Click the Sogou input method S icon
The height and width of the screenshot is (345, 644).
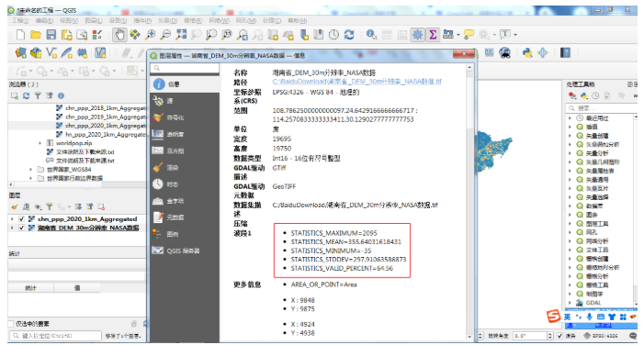point(553,317)
